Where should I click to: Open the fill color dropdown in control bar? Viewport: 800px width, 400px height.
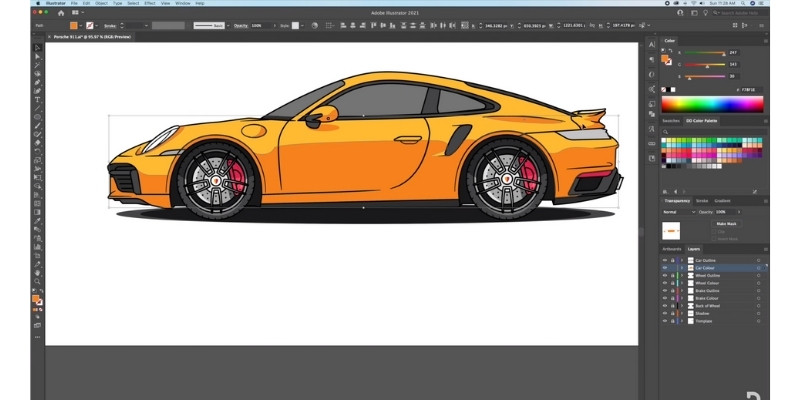click(81, 26)
